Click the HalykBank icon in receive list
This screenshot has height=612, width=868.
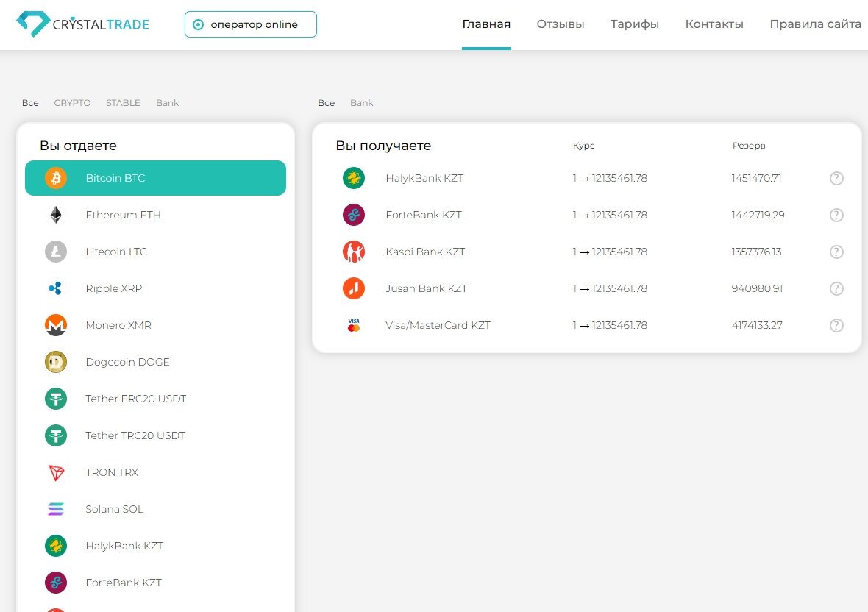[354, 178]
